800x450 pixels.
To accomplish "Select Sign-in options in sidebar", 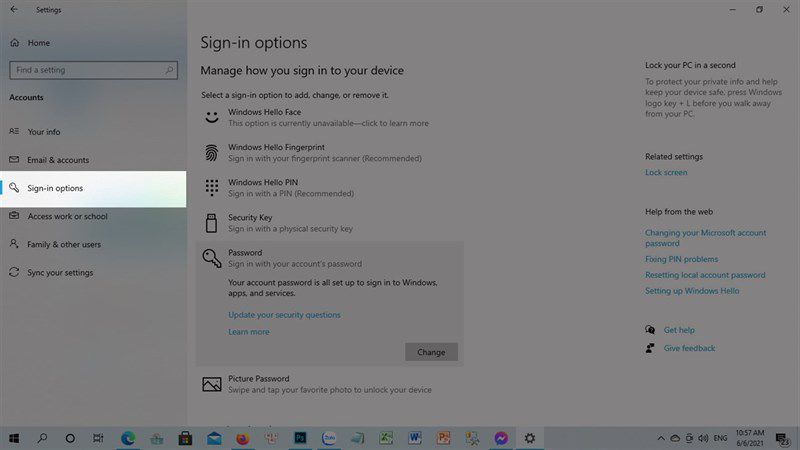I will point(93,188).
